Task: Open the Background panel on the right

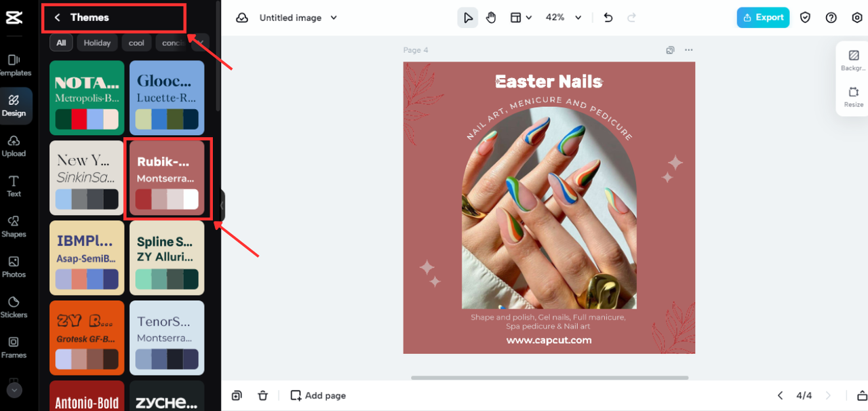Action: [x=853, y=60]
